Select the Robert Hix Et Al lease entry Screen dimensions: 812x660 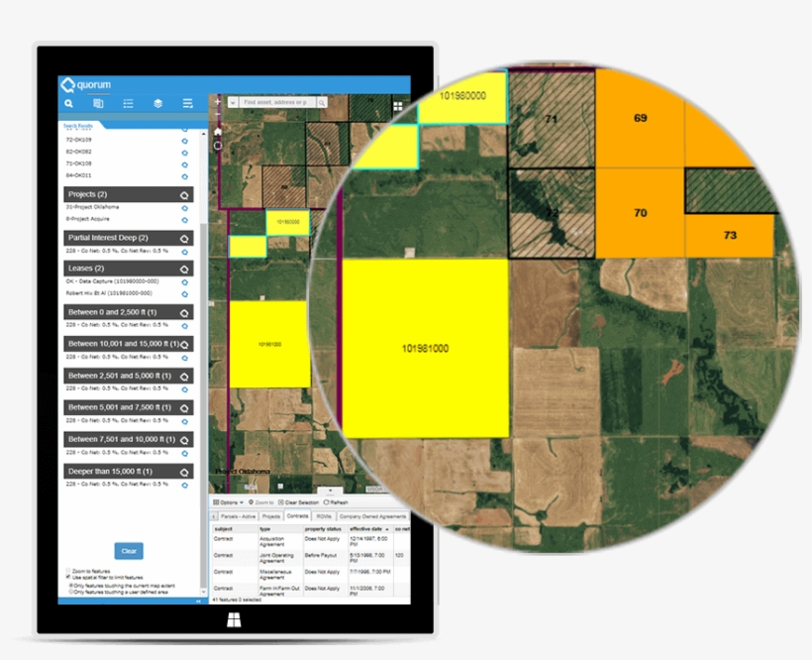[109, 293]
